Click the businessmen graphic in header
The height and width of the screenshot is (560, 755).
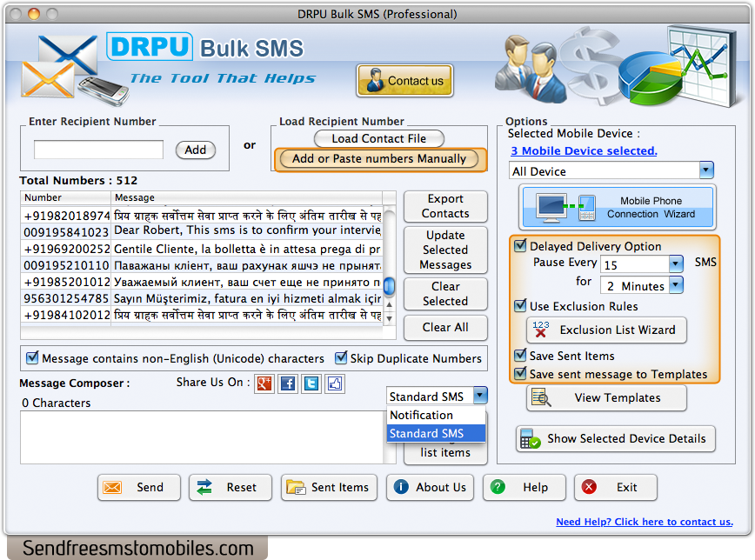pos(530,69)
